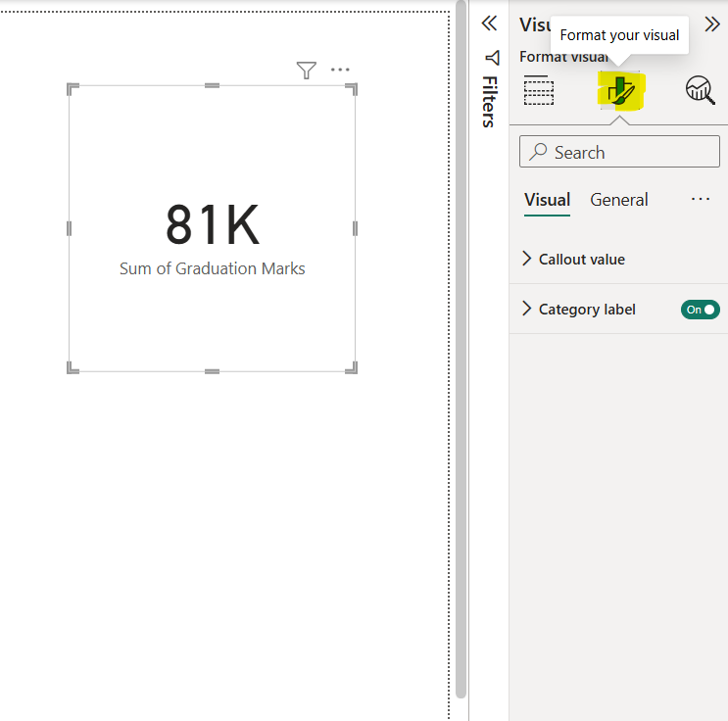Focus the format pane Search box

pos(619,152)
